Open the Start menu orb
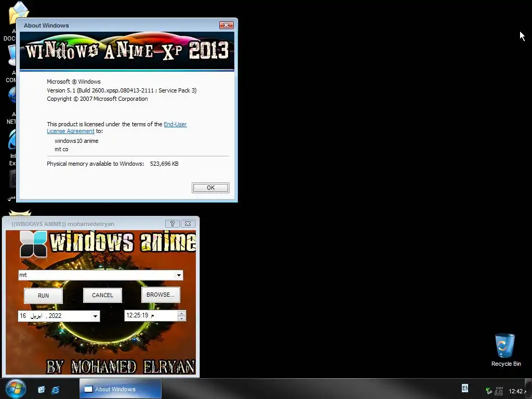The height and width of the screenshot is (399, 532). (x=16, y=389)
